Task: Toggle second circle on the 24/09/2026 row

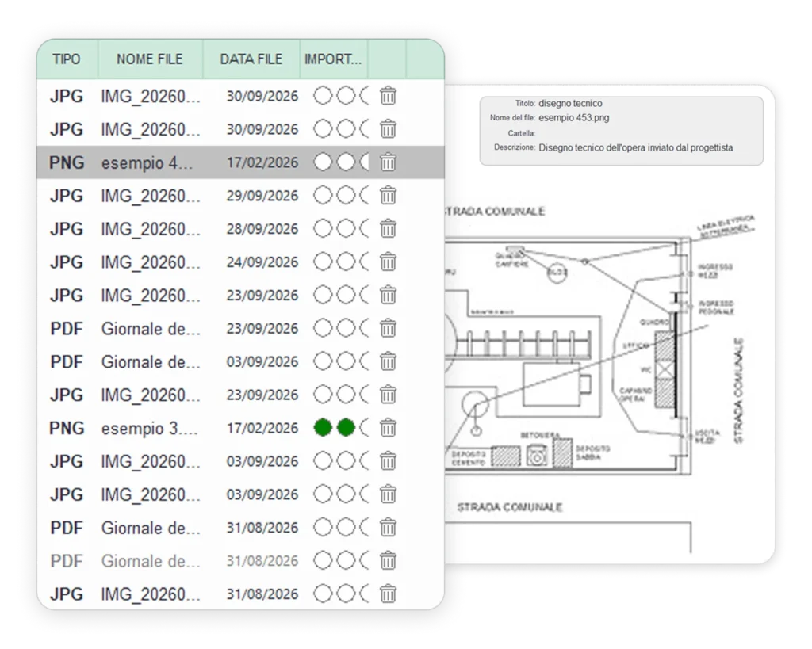Action: pyautogui.click(x=346, y=262)
